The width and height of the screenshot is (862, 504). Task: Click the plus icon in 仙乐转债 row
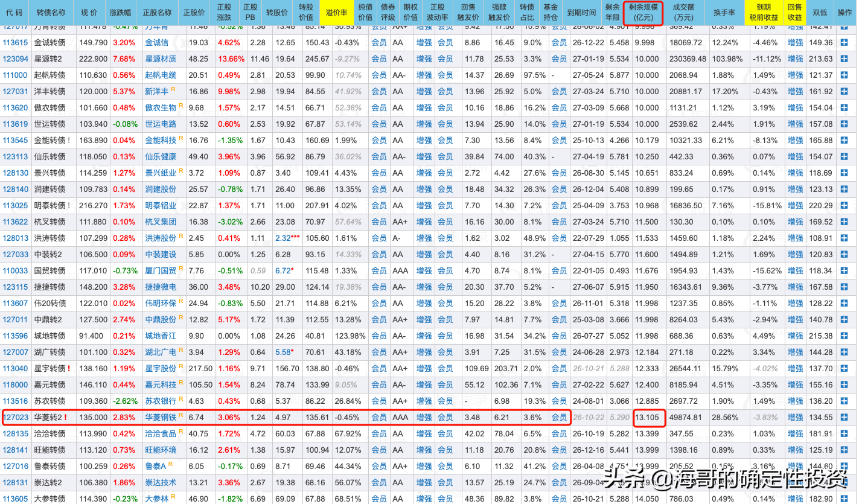click(x=844, y=156)
